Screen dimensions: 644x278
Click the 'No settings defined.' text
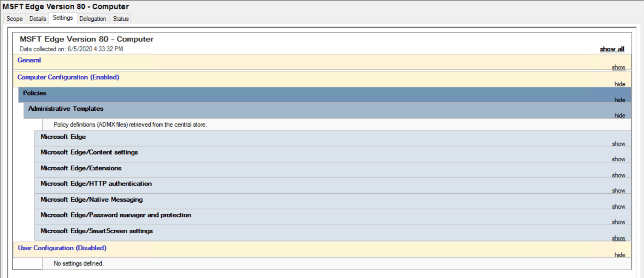79,264
